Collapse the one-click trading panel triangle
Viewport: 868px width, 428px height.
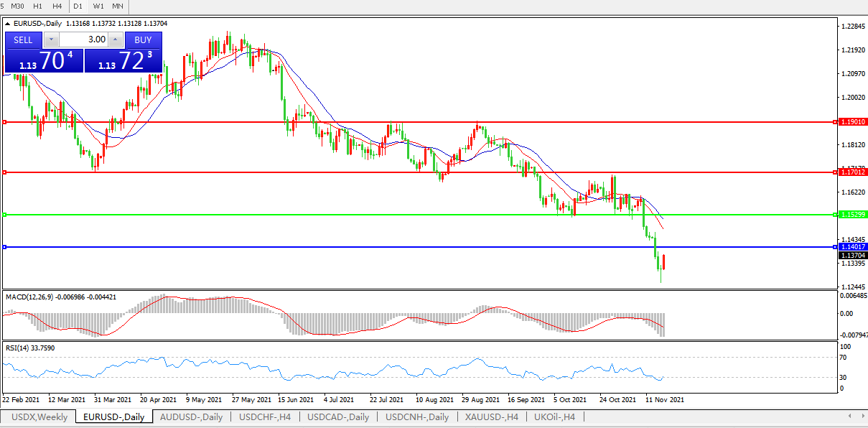[x=8, y=24]
